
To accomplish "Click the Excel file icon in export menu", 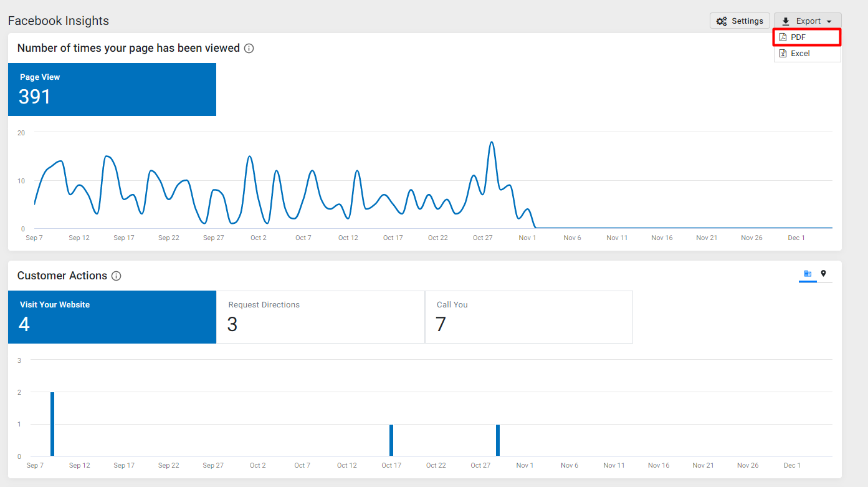I will pos(783,54).
